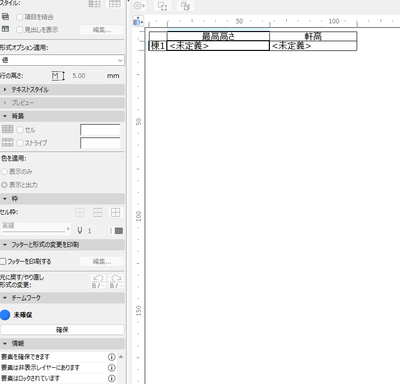Click the 確保 reserve button
400x384 pixels.
pyautogui.click(x=62, y=330)
